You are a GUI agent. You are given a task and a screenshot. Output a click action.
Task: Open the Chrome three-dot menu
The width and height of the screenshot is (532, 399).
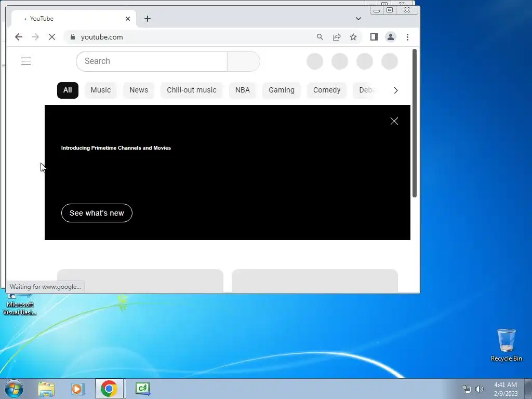(x=407, y=37)
